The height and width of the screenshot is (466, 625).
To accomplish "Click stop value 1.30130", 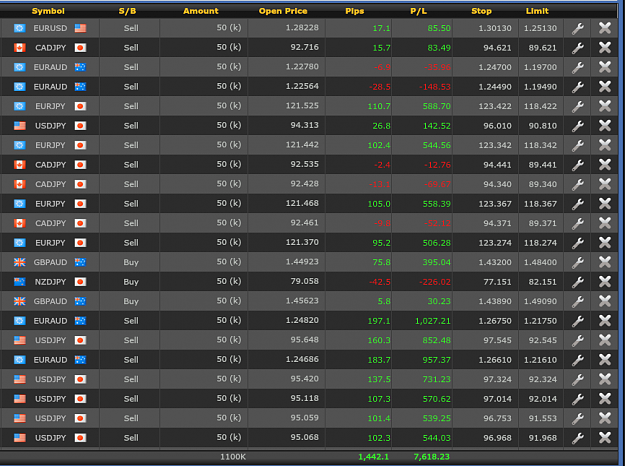I will [x=495, y=28].
